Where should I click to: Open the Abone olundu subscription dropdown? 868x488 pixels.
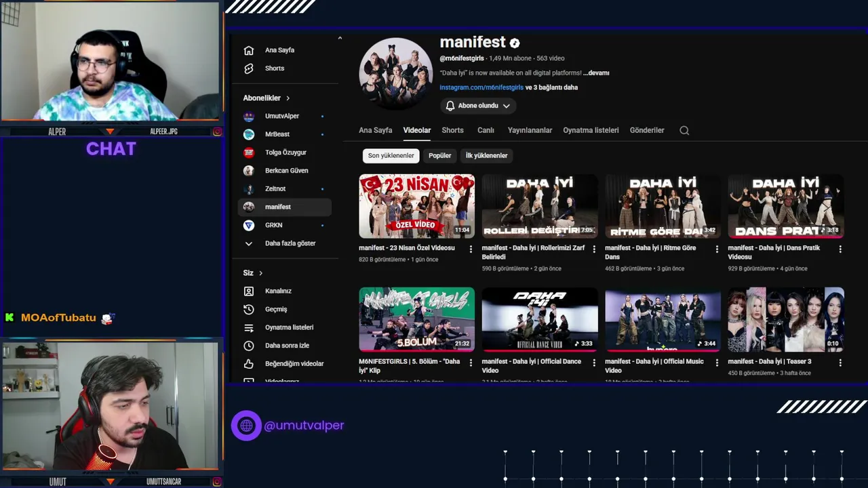pos(478,106)
